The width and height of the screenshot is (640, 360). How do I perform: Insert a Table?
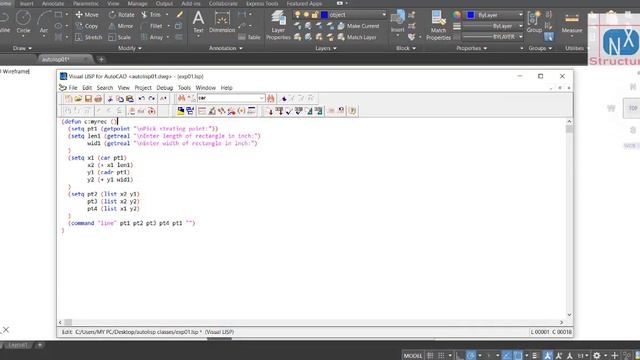pyautogui.click(x=249, y=37)
